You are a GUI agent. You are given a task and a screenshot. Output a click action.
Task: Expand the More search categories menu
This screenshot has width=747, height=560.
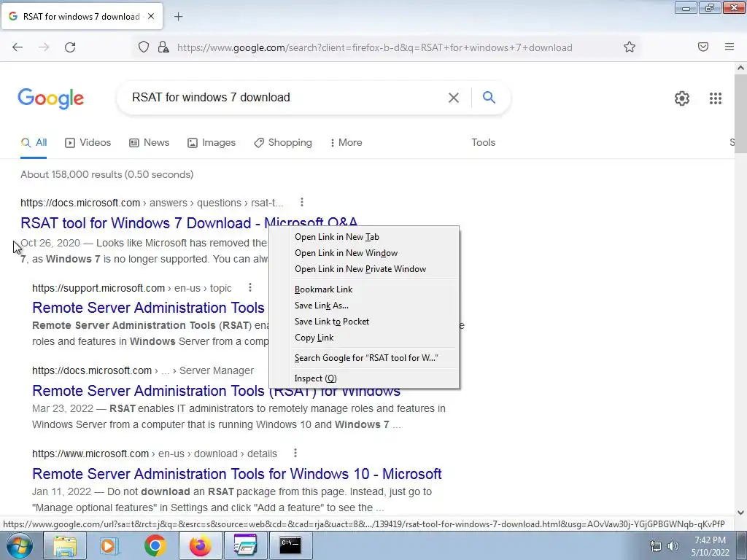pos(347,142)
